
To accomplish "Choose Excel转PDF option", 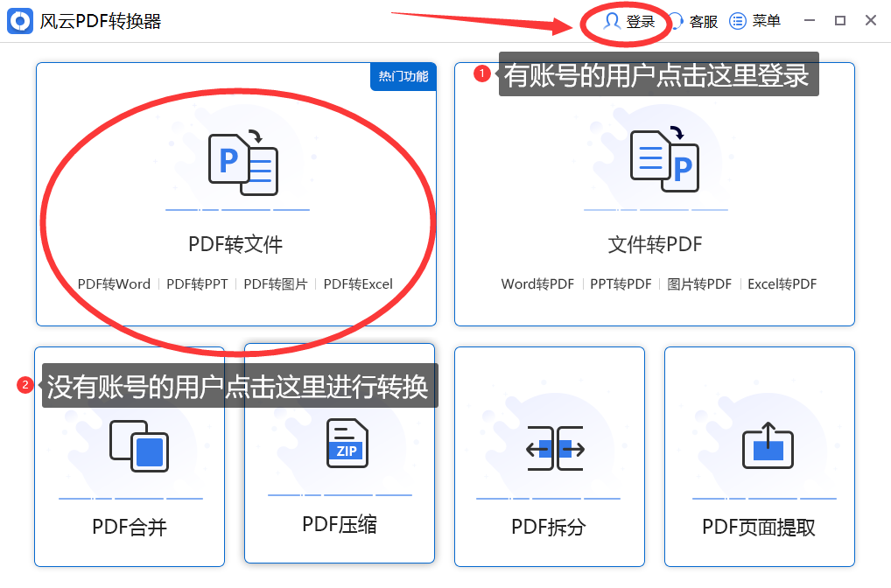I will [782, 284].
